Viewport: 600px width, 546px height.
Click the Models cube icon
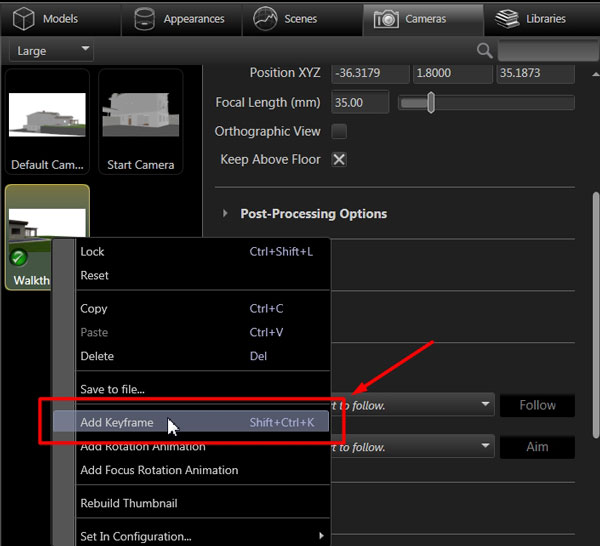point(24,19)
